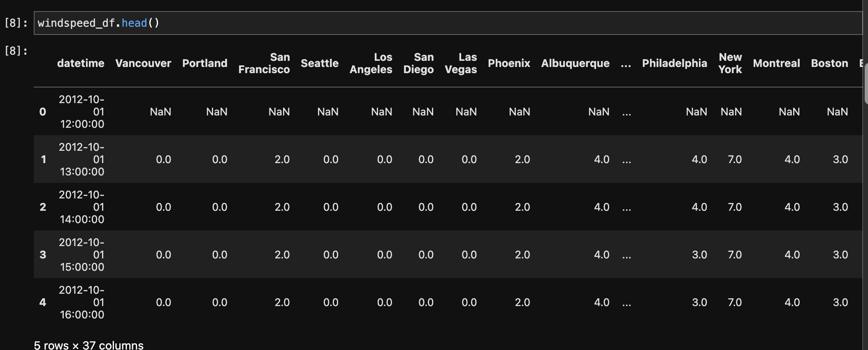Click the Seattle column header
This screenshot has height=350, width=868.
point(320,63)
